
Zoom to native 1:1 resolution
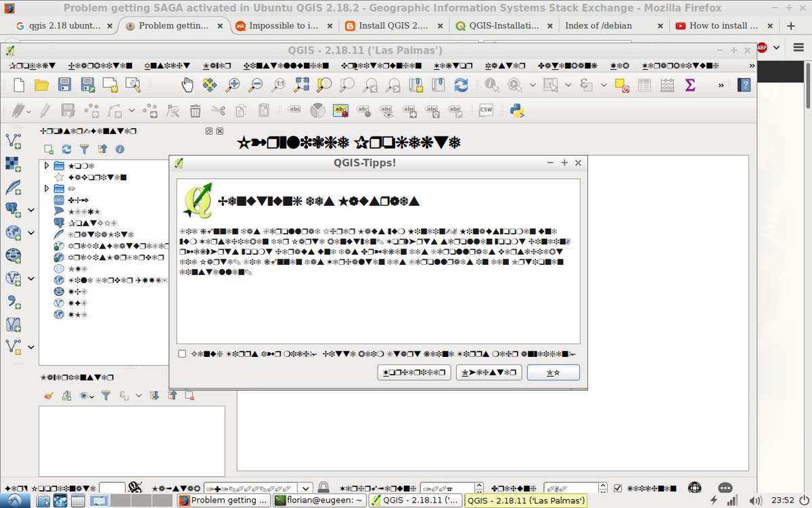tap(279, 85)
